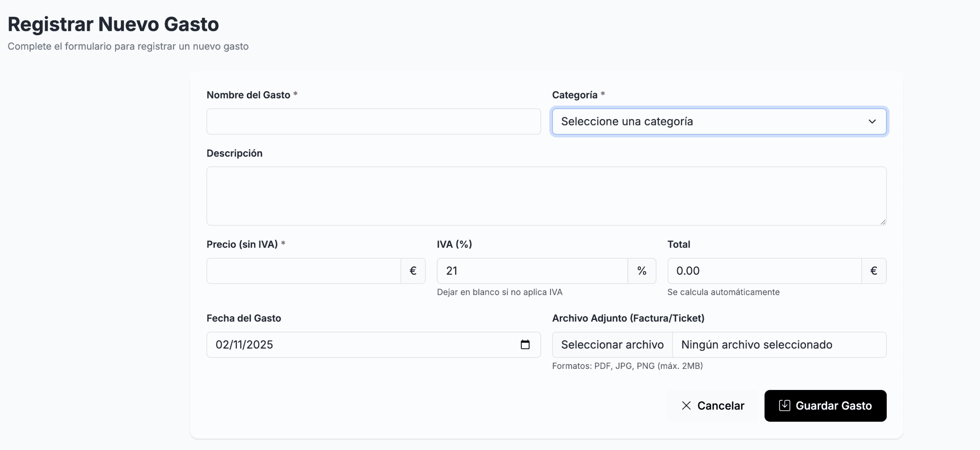Click inside the Descripción text area
The width and height of the screenshot is (980, 450).
tap(546, 196)
